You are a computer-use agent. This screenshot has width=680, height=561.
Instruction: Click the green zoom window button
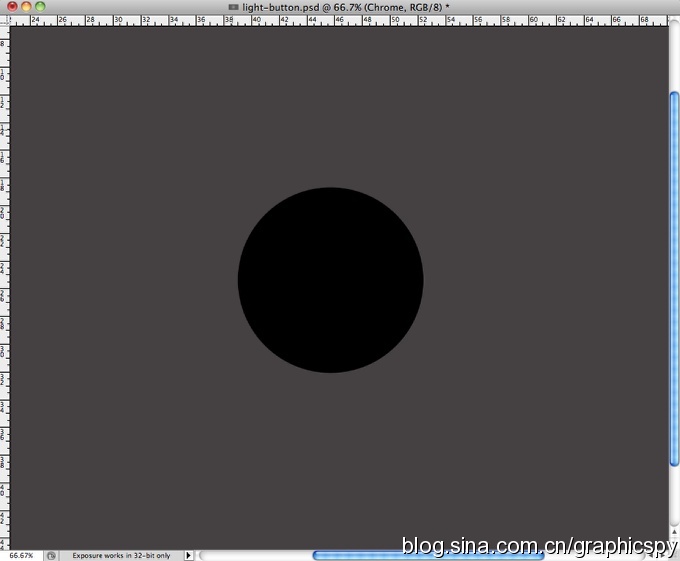tap(40, 6)
